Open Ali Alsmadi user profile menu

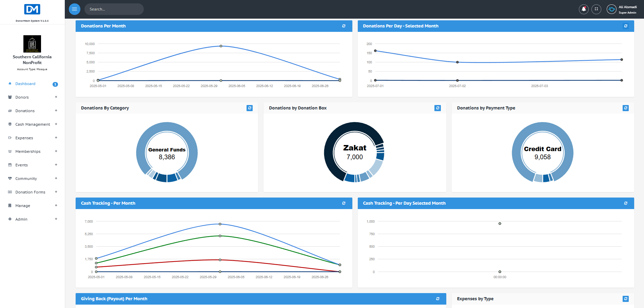point(622,9)
